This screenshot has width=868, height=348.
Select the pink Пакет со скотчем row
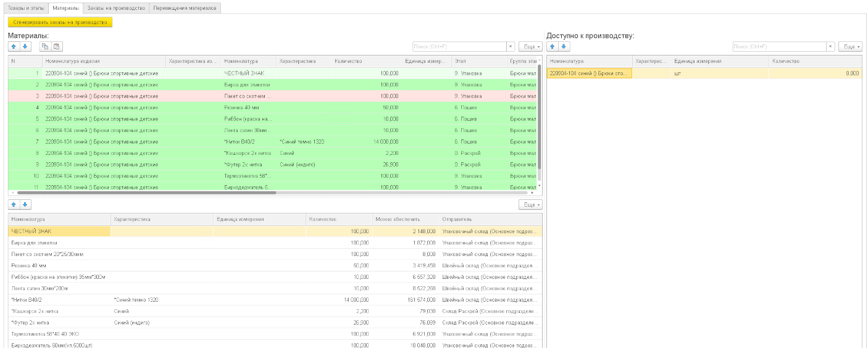coord(247,96)
